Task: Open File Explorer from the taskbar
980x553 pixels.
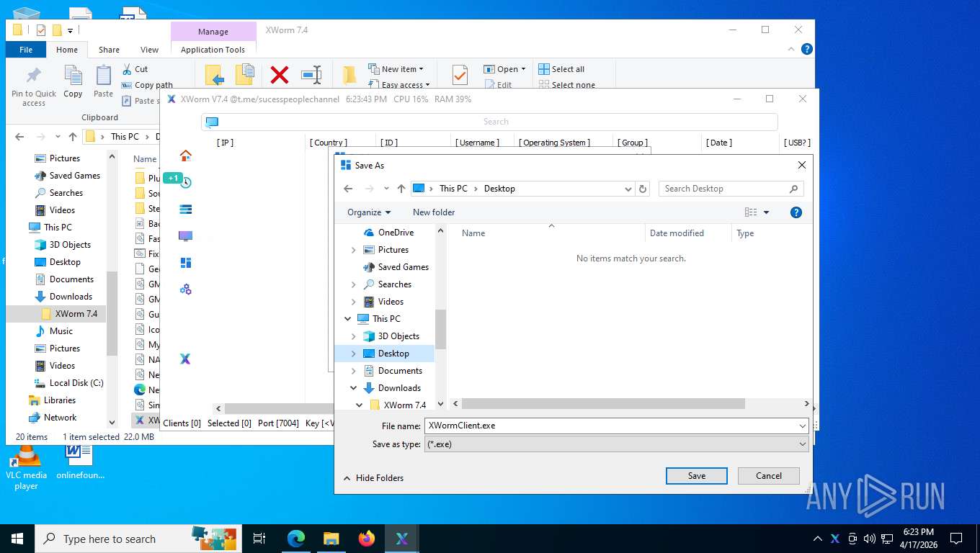Action: pyautogui.click(x=331, y=539)
